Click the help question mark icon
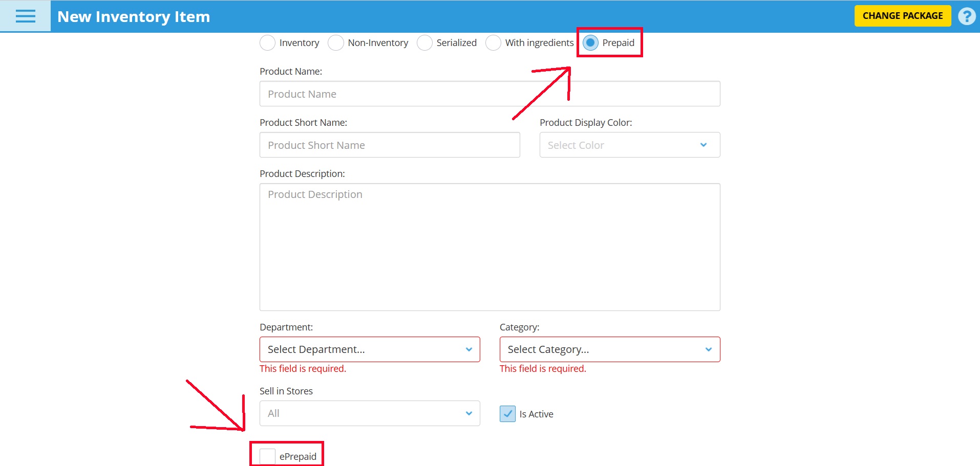This screenshot has width=980, height=466. 967,16
